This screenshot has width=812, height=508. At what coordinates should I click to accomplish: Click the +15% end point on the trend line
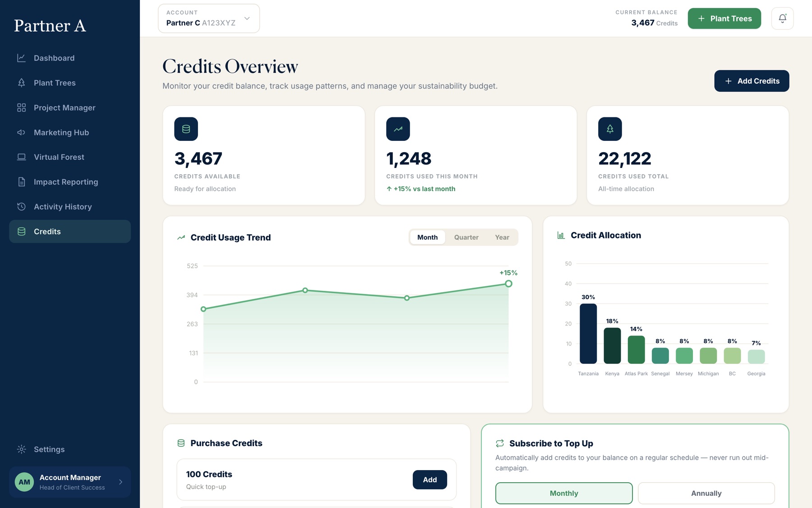pos(508,284)
